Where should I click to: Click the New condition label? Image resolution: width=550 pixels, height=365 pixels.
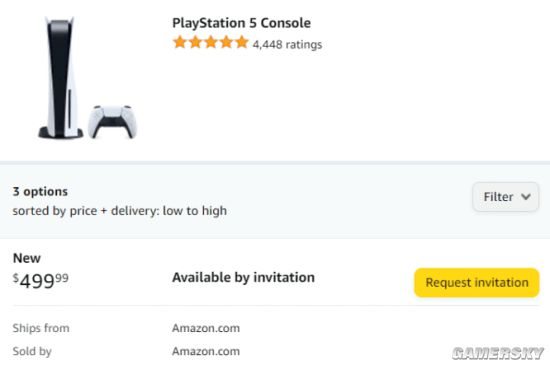pyautogui.click(x=27, y=258)
